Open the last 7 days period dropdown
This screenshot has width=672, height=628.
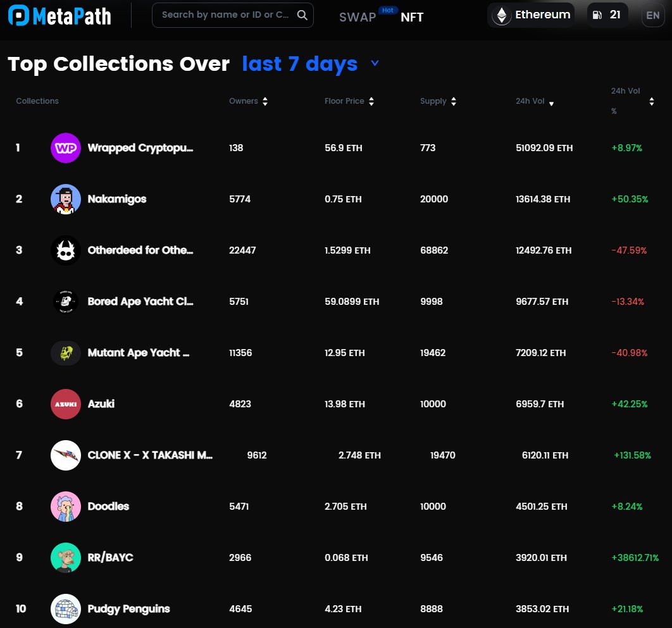click(x=310, y=64)
